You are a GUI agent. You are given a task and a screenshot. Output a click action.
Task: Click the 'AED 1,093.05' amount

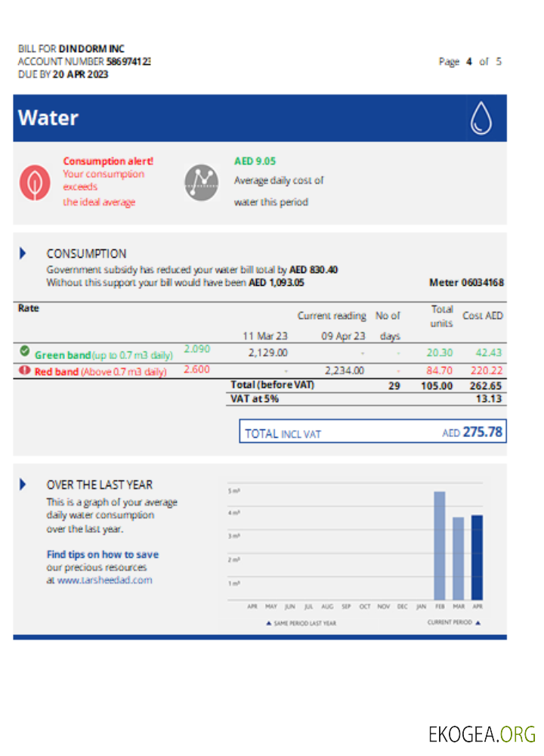[x=277, y=283]
